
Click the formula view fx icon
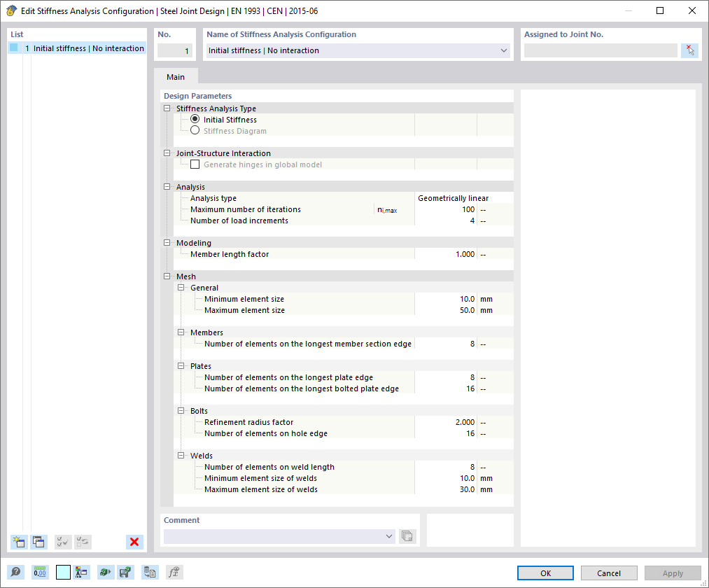[x=174, y=573]
